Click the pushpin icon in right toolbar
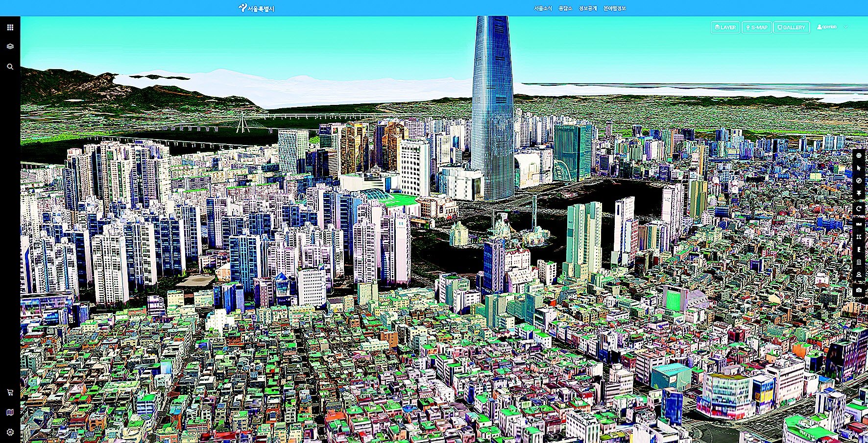 click(859, 194)
